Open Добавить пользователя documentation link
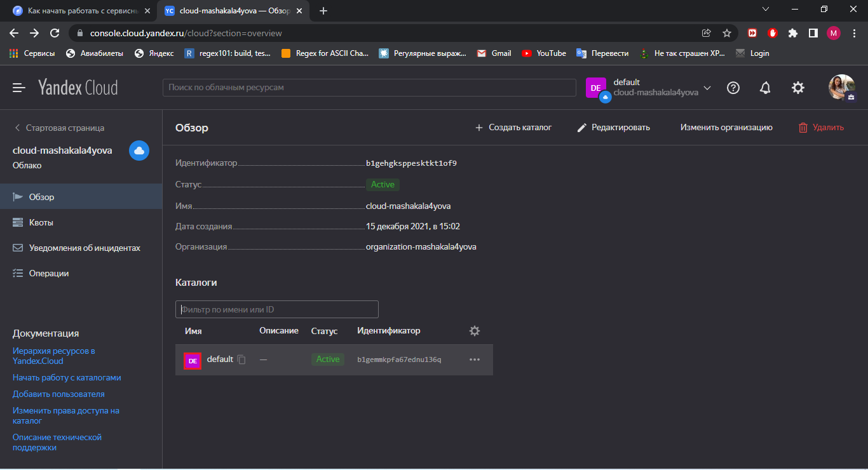The width and height of the screenshot is (868, 470). coord(58,394)
